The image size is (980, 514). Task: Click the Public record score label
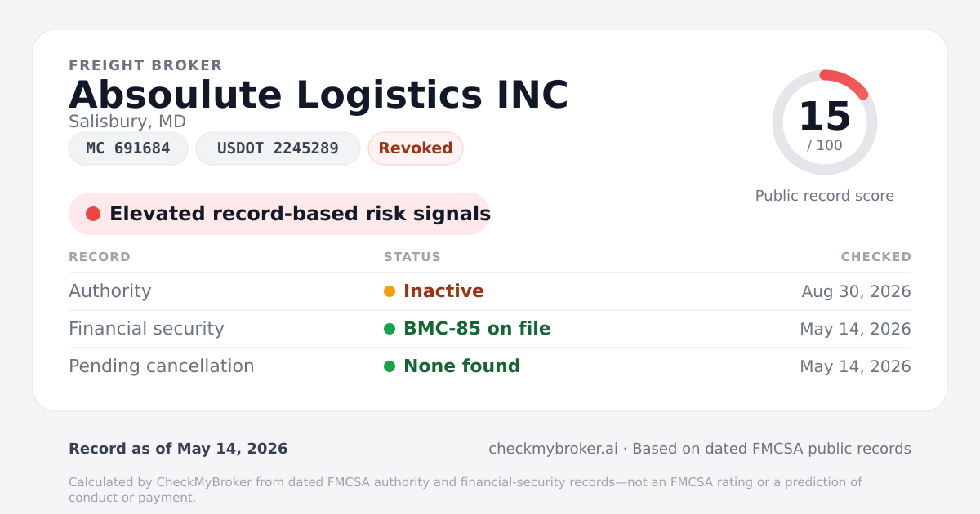[x=825, y=196]
